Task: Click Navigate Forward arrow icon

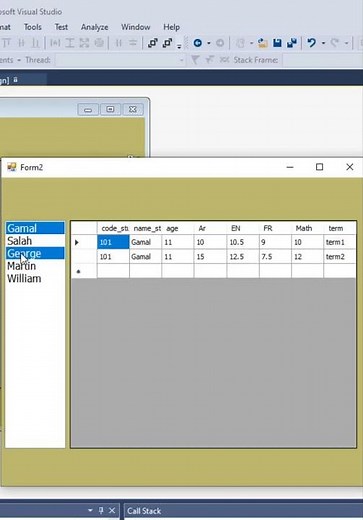Action: pyautogui.click(x=220, y=43)
